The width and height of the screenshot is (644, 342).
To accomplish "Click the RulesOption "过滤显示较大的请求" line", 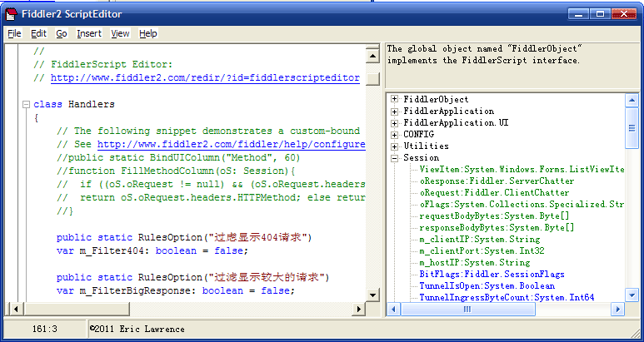I will [x=193, y=278].
